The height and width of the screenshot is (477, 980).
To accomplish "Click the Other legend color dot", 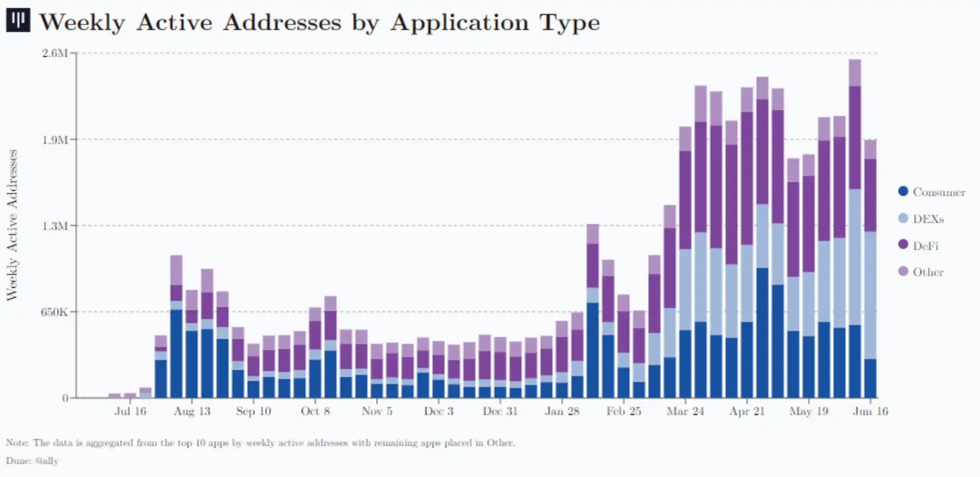I will [903, 271].
